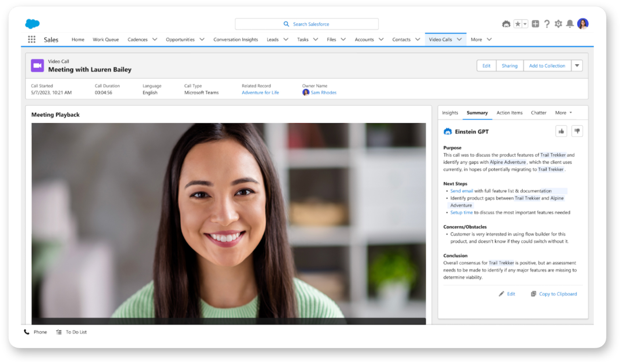620x364 pixels.
Task: Go to the Home tab
Action: coord(78,40)
